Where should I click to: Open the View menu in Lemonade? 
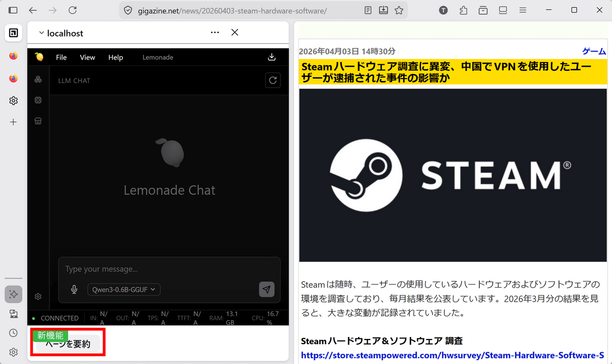(x=87, y=57)
